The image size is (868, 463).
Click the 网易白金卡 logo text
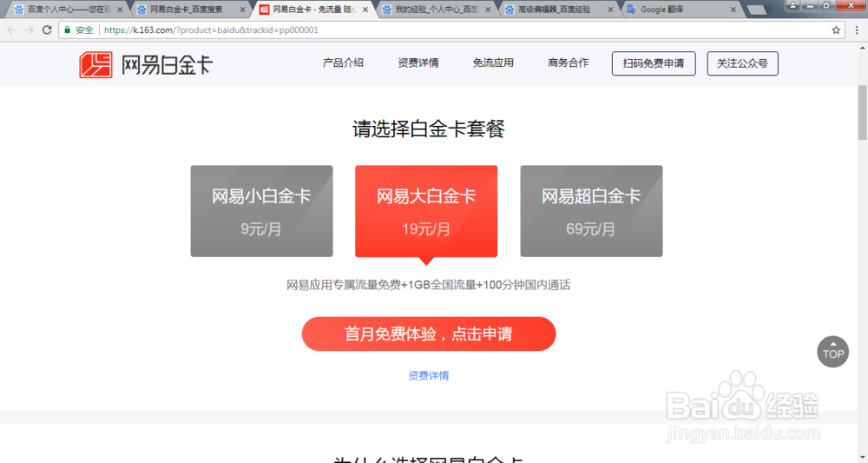[x=167, y=65]
